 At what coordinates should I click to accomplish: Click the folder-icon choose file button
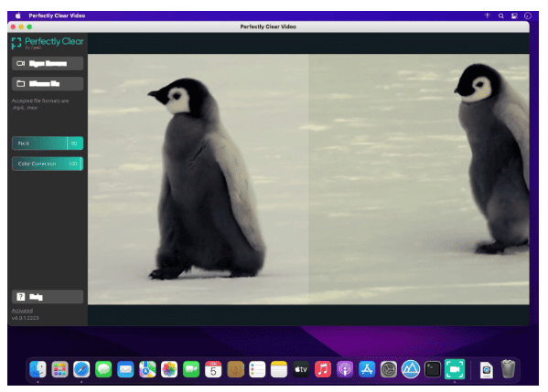pos(48,84)
